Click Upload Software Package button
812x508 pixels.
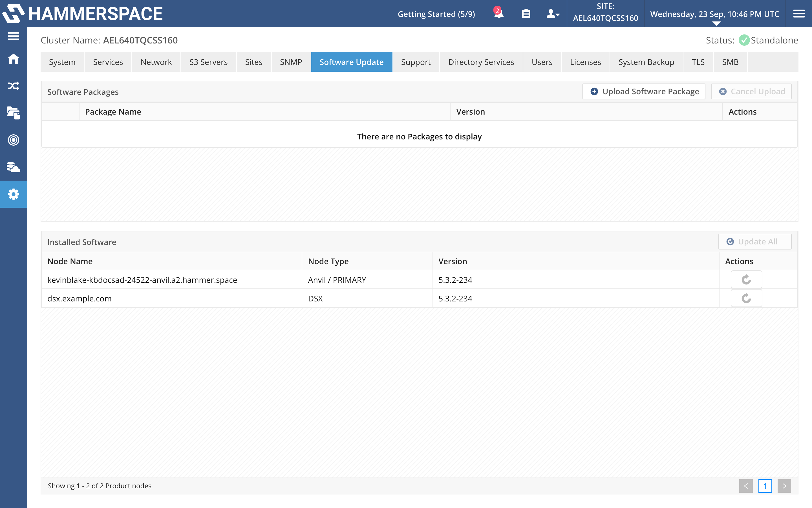(x=644, y=91)
